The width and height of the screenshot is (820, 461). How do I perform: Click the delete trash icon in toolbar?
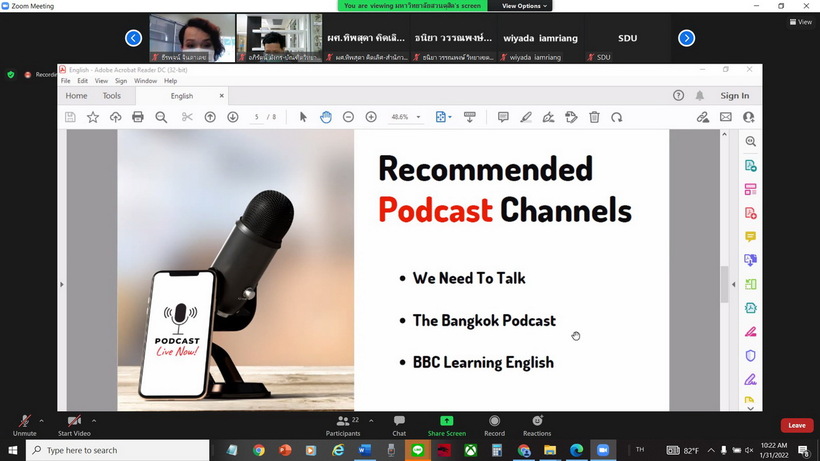[x=594, y=117]
